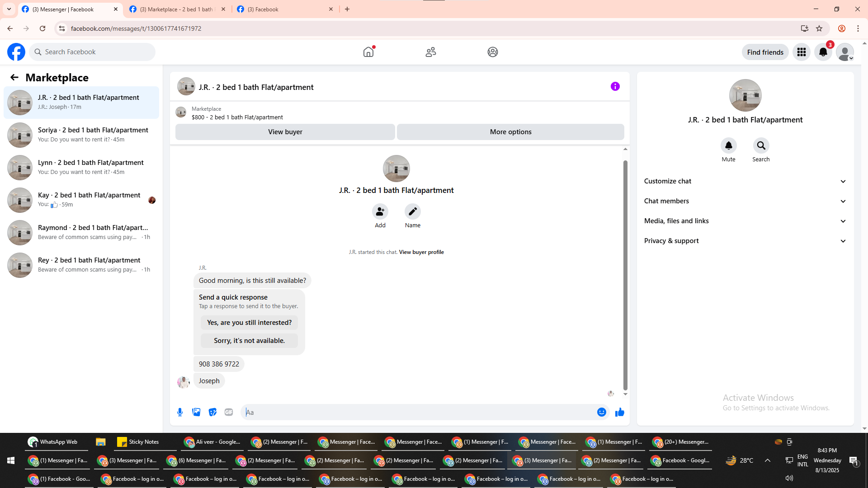This screenshot has width=868, height=488.
Task: Open the Facebook notifications bell
Action: pyautogui.click(x=823, y=52)
